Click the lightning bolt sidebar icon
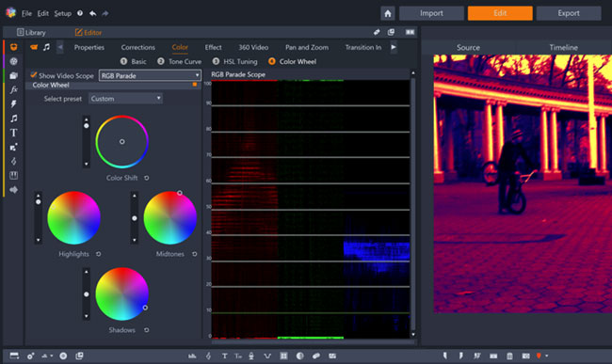Screen dimensions: 612x364 tap(14, 104)
